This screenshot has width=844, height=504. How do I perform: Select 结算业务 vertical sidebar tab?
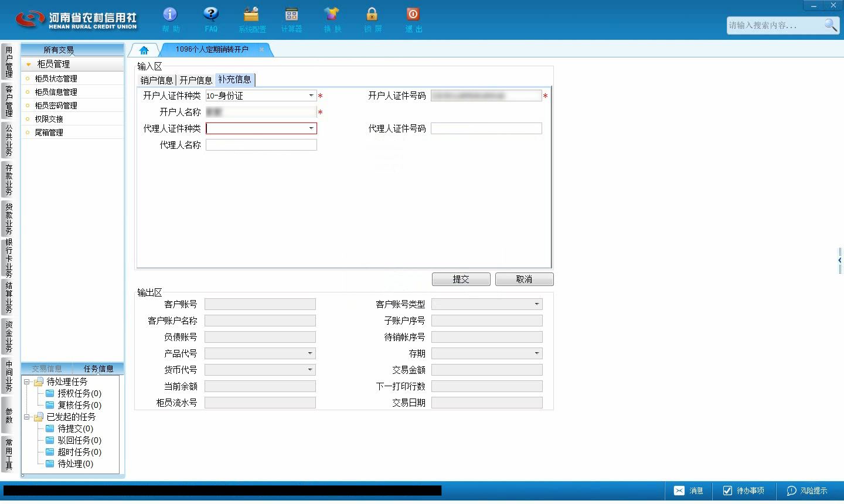(8, 297)
